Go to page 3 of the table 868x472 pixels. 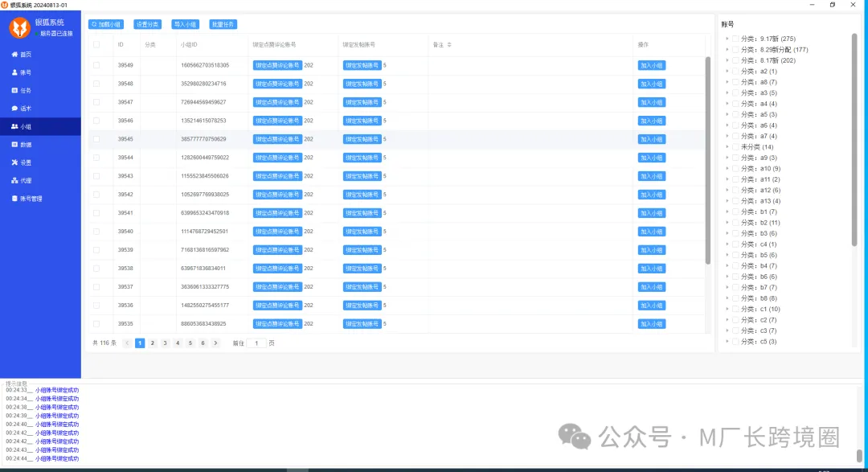click(x=165, y=343)
